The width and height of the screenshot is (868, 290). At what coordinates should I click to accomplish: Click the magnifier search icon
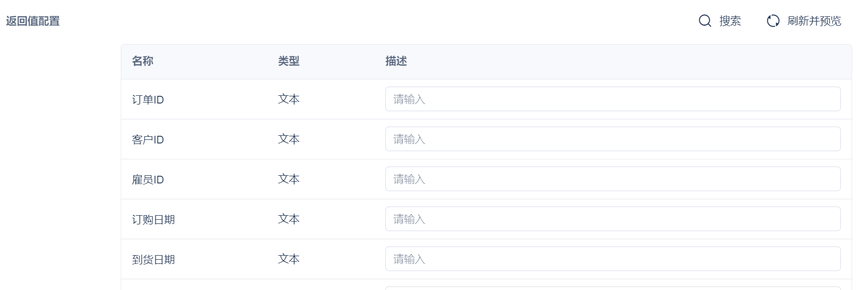coord(705,21)
